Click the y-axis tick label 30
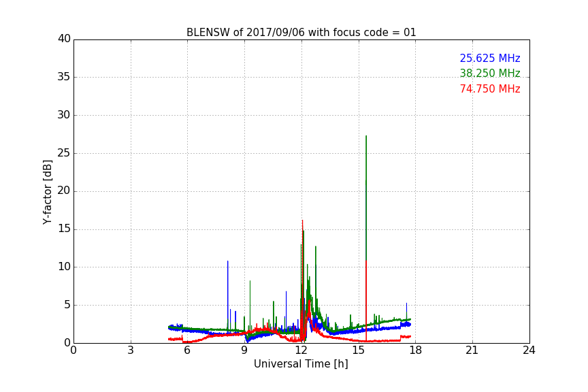 64,115
